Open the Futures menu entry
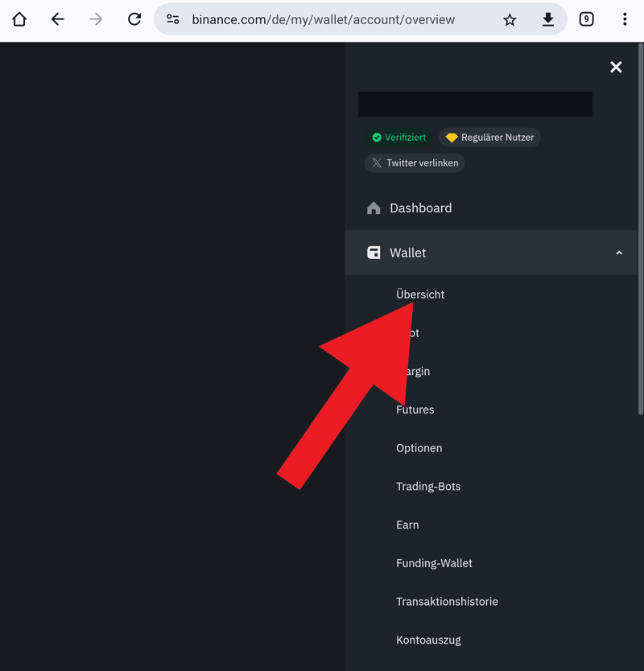This screenshot has width=644, height=671. tap(415, 410)
